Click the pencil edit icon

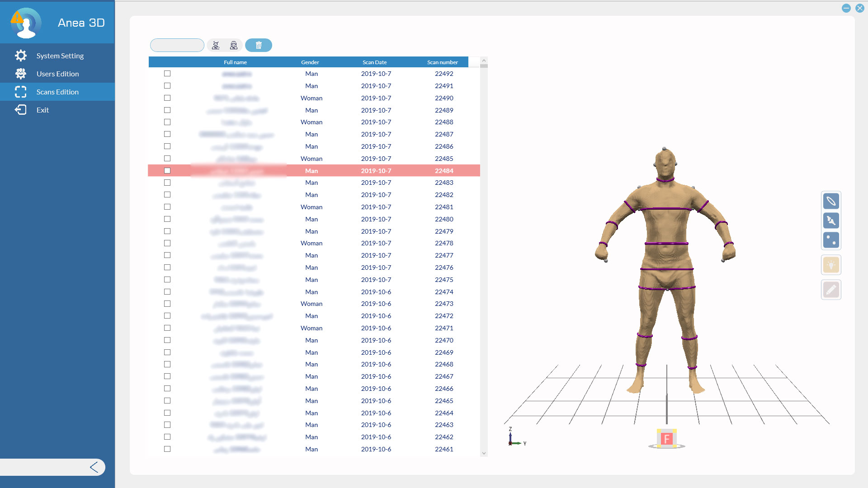[x=831, y=290]
